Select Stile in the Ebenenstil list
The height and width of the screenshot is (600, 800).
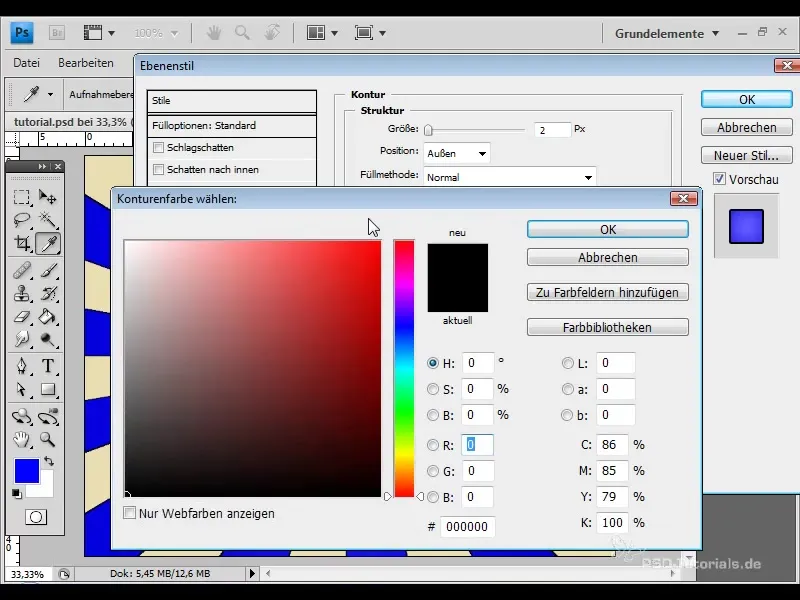(x=232, y=101)
